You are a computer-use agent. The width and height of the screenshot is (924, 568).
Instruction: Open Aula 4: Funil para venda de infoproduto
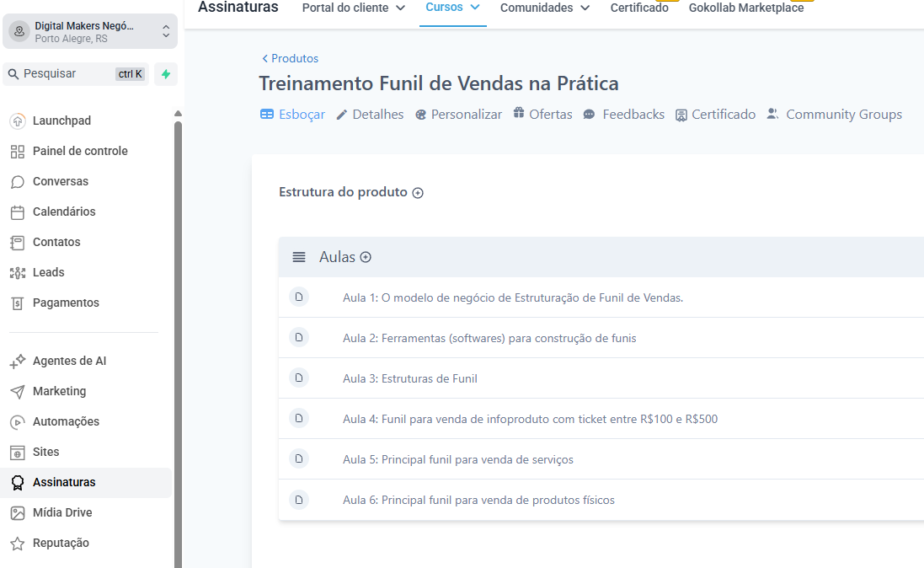coord(531,420)
